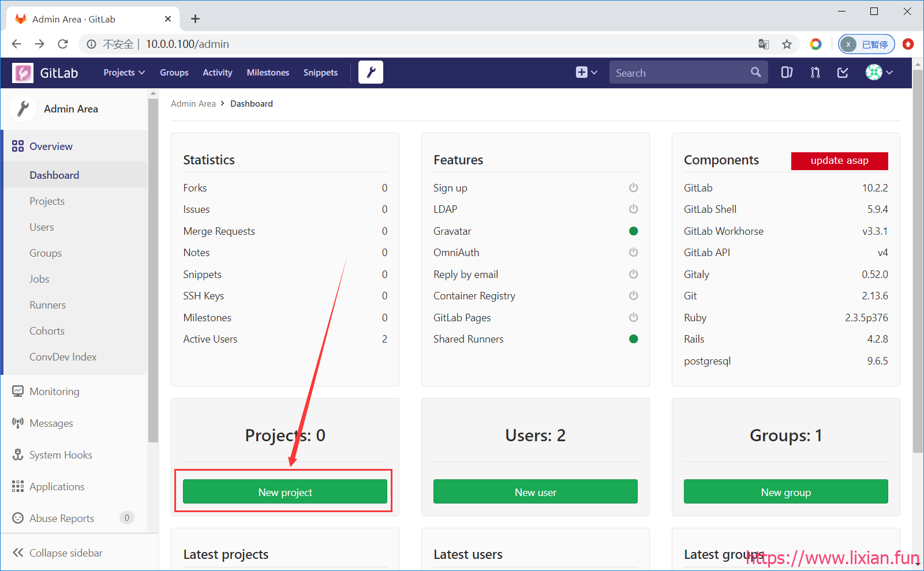This screenshot has height=571, width=924.
Task: Click the New user button
Action: click(536, 491)
